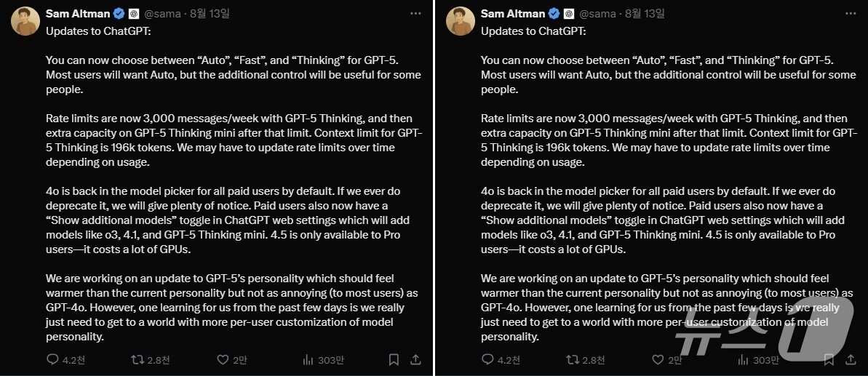
Task: Bookmark the right tweet
Action: 829,359
